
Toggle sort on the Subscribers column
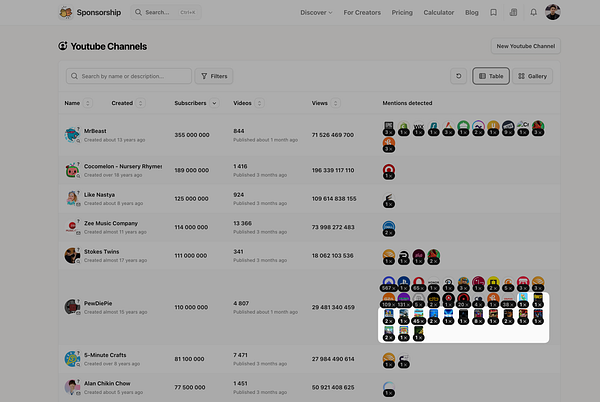214,103
